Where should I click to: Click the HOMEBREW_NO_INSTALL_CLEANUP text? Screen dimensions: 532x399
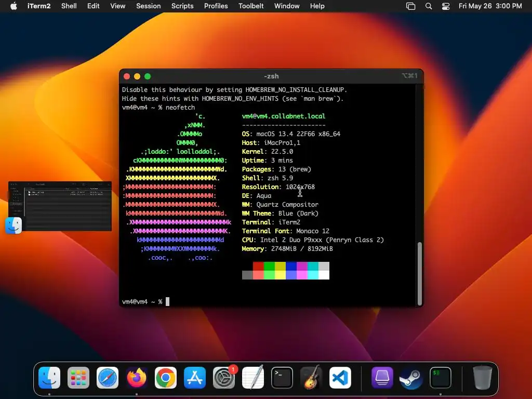[295, 90]
